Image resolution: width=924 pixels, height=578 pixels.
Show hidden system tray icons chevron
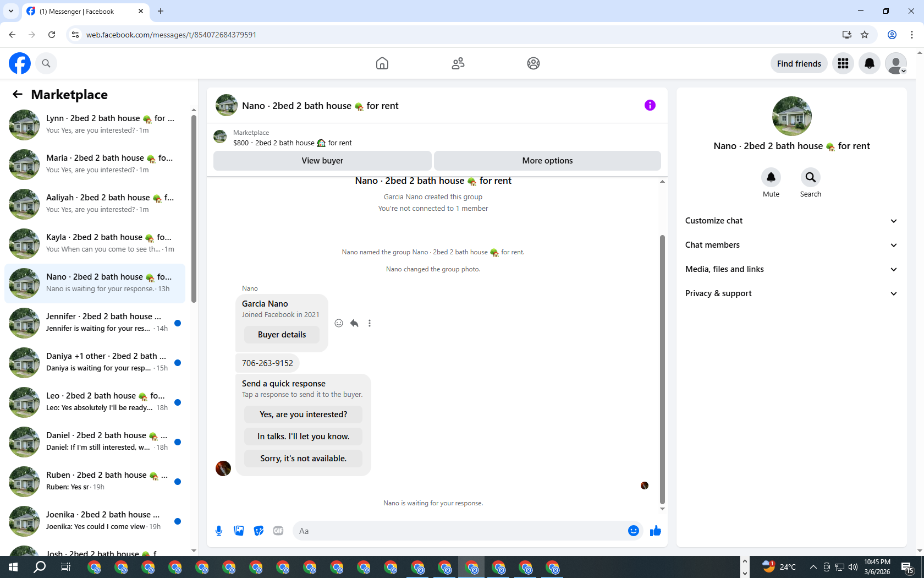(x=813, y=567)
